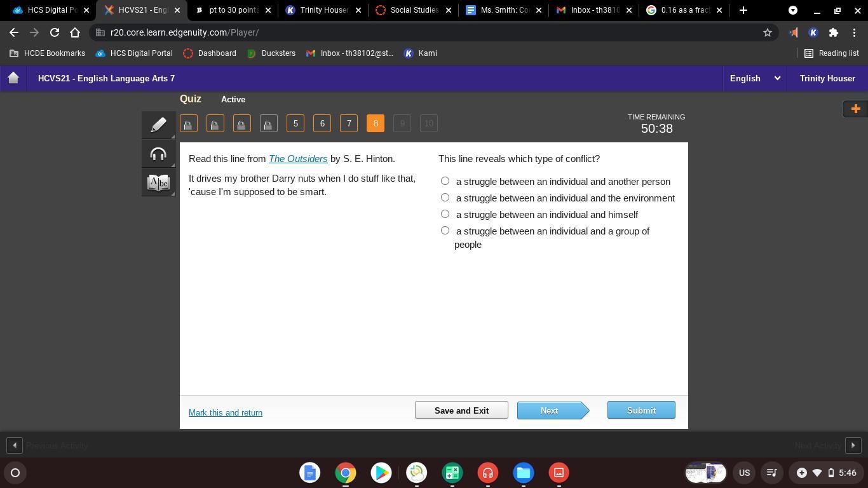Click the Next button

pos(553,410)
